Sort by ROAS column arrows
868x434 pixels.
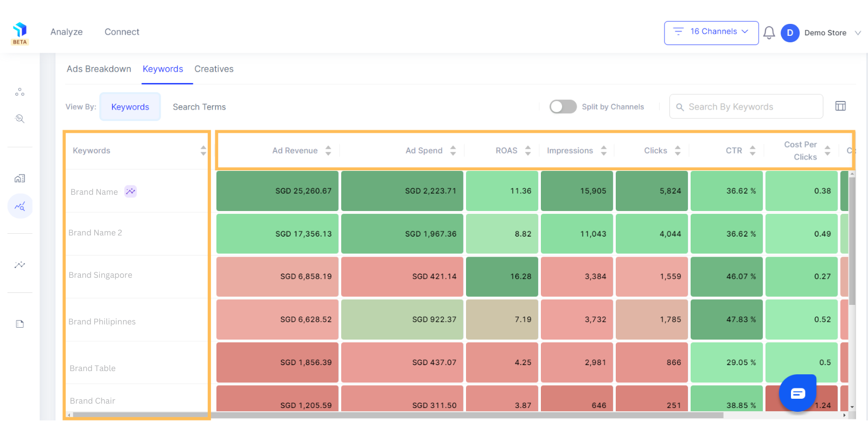click(x=528, y=150)
